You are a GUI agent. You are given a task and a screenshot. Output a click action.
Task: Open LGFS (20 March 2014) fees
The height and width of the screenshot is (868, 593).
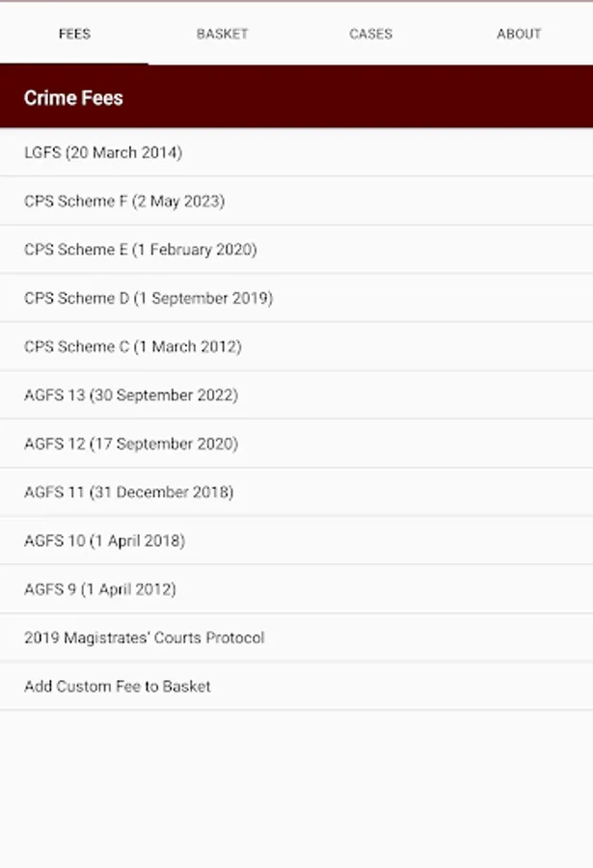click(x=103, y=152)
